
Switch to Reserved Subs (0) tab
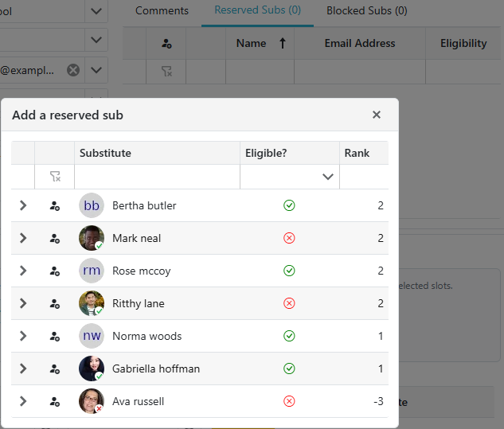tap(258, 10)
